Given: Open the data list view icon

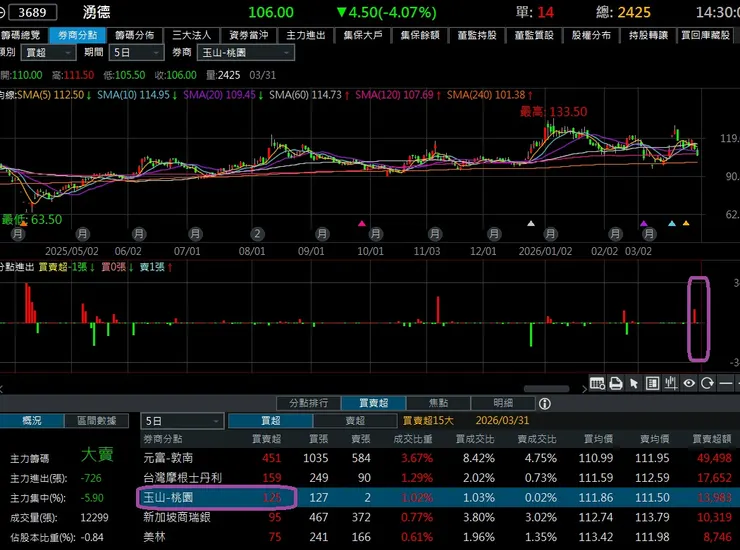Looking at the screenshot, I should [x=652, y=383].
